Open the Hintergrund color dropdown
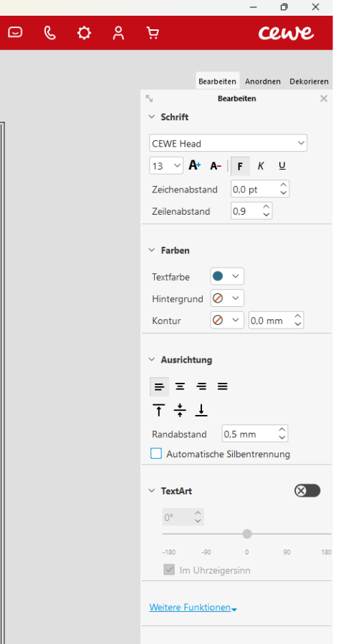Viewport: 341px width, 644px height. point(227,298)
